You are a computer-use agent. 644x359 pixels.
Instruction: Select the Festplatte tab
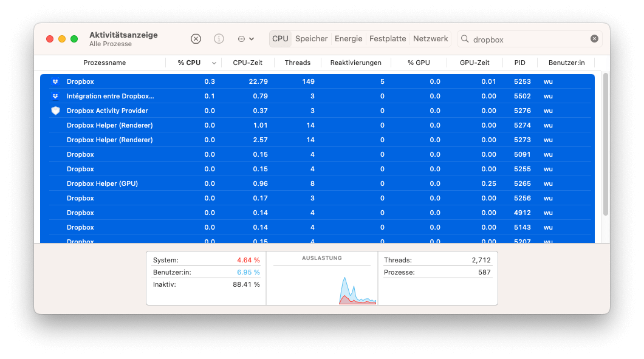387,39
